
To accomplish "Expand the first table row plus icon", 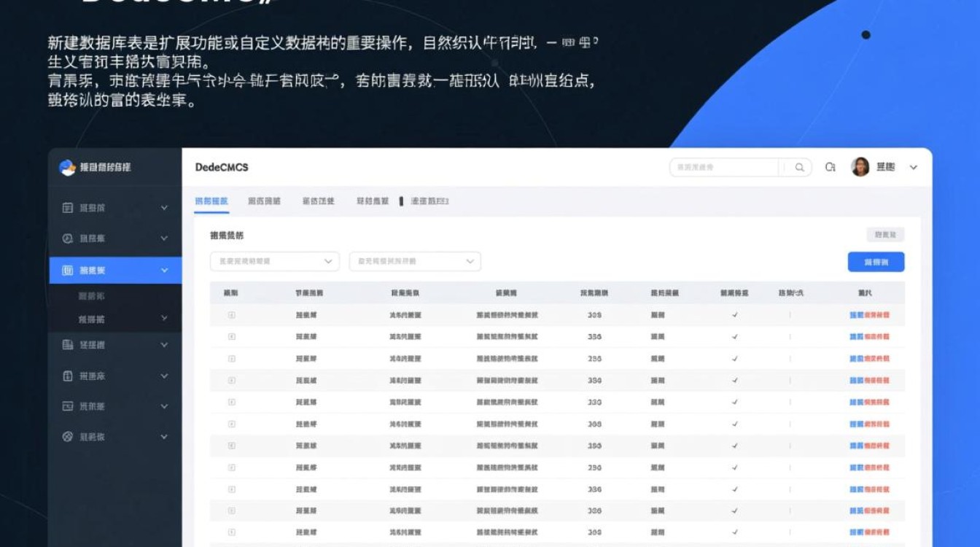I will pos(230,314).
